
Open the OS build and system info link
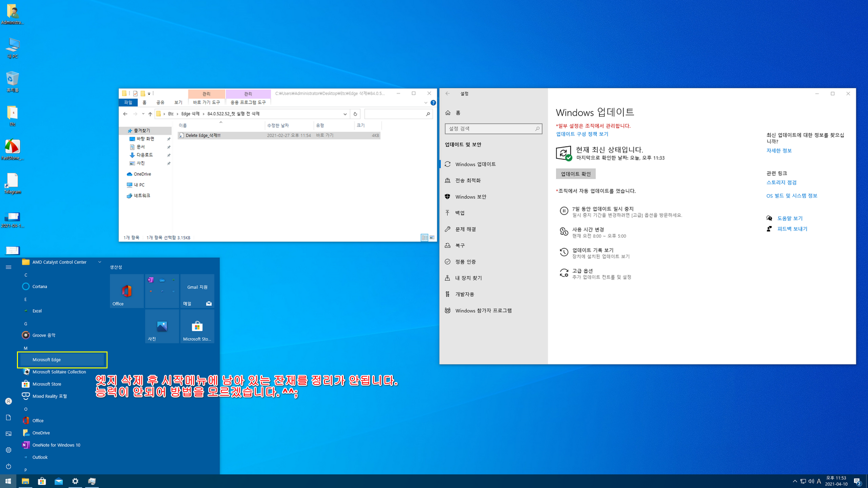[x=791, y=196]
